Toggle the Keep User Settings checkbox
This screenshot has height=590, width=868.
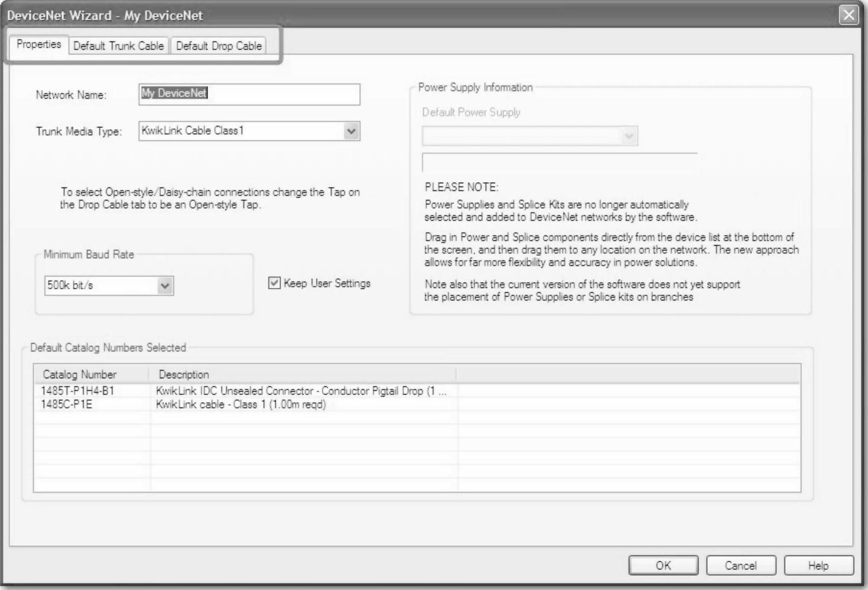(x=274, y=283)
